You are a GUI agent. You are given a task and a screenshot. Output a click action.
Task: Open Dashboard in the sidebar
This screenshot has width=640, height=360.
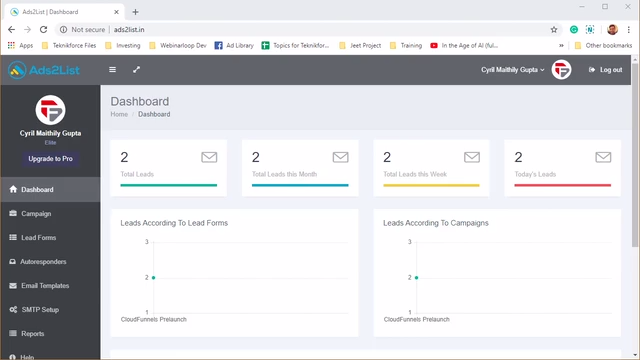(x=50, y=189)
